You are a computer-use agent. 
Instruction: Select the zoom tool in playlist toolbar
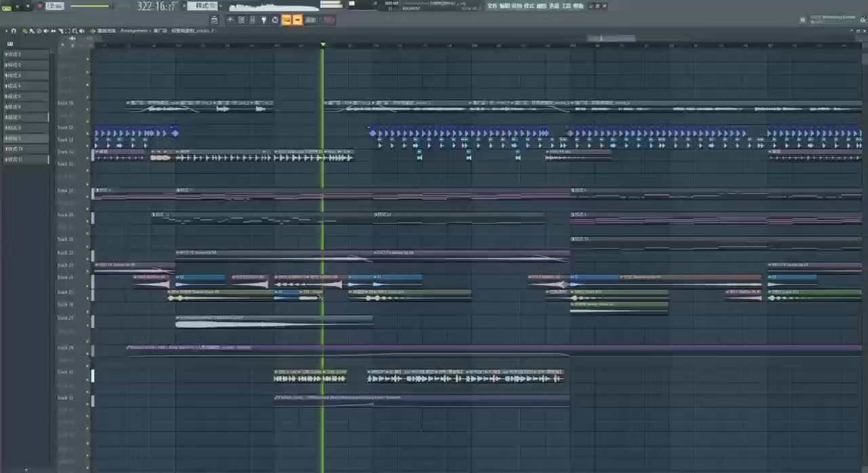(74, 31)
